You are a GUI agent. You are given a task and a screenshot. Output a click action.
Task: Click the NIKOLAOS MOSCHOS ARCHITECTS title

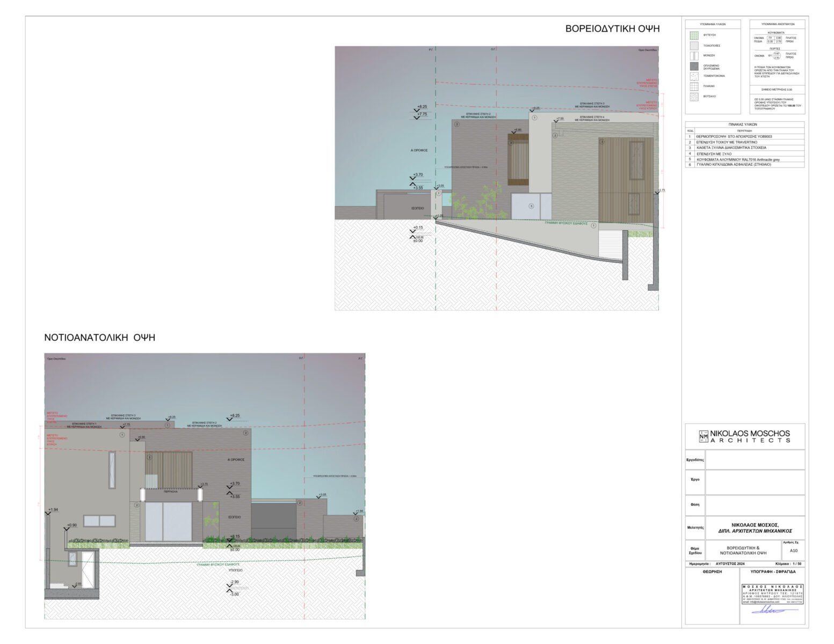pyautogui.click(x=750, y=436)
